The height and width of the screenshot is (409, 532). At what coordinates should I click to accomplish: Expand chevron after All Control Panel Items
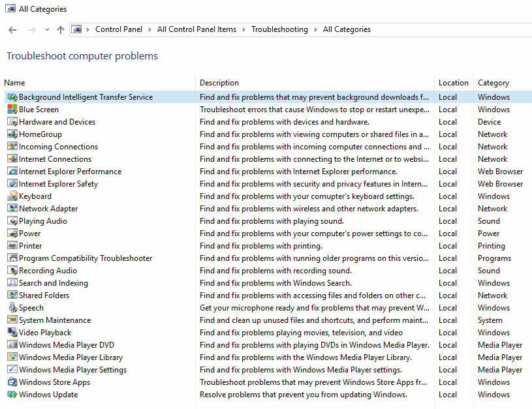pos(243,29)
